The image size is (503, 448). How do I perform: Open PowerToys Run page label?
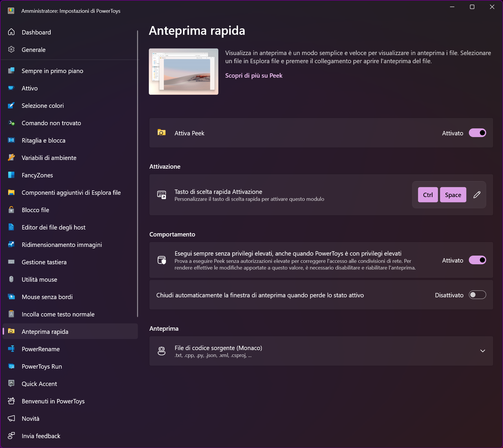[42, 366]
